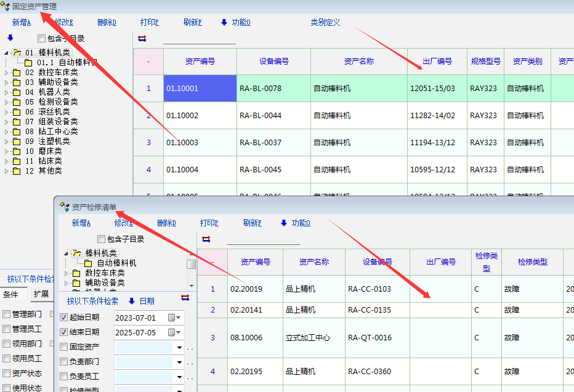The height and width of the screenshot is (392, 574).
Task: Click 类别定义 link in main toolbar
Action: tap(325, 23)
